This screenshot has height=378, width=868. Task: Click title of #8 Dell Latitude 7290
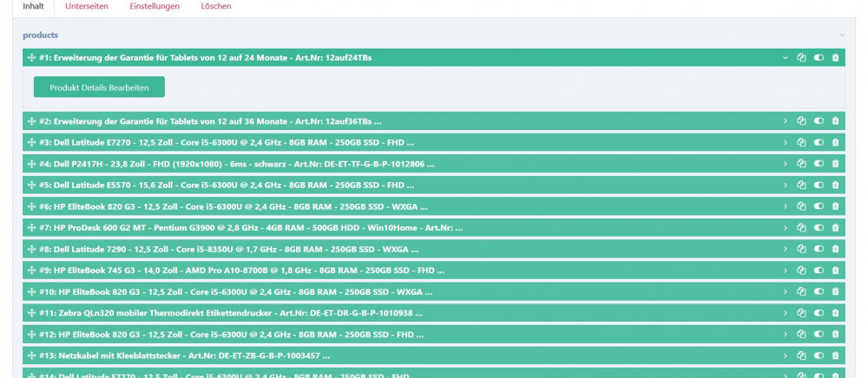(228, 249)
